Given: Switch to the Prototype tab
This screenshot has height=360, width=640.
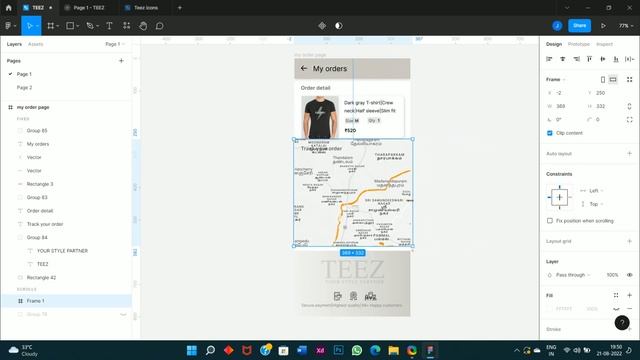Looking at the screenshot, I should point(579,44).
